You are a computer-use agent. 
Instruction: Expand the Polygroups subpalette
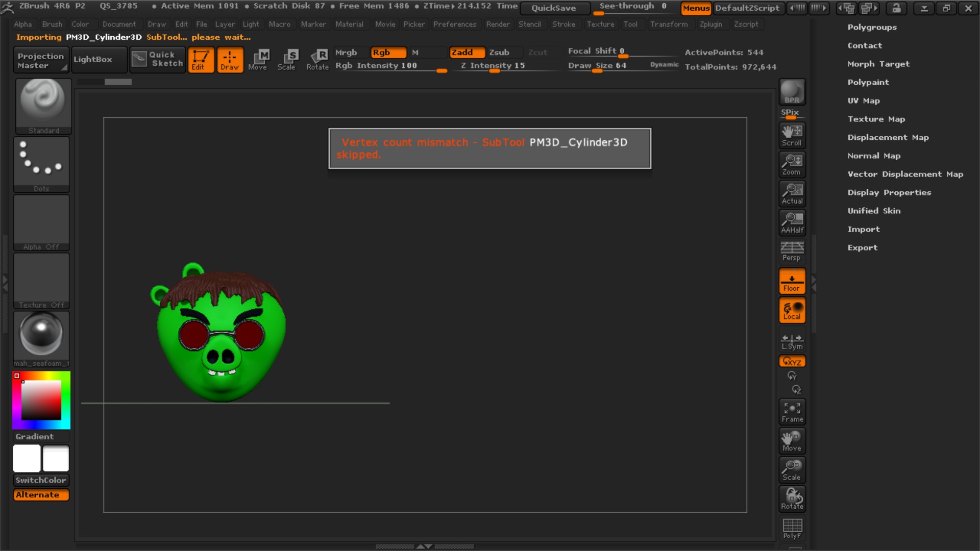(x=872, y=27)
